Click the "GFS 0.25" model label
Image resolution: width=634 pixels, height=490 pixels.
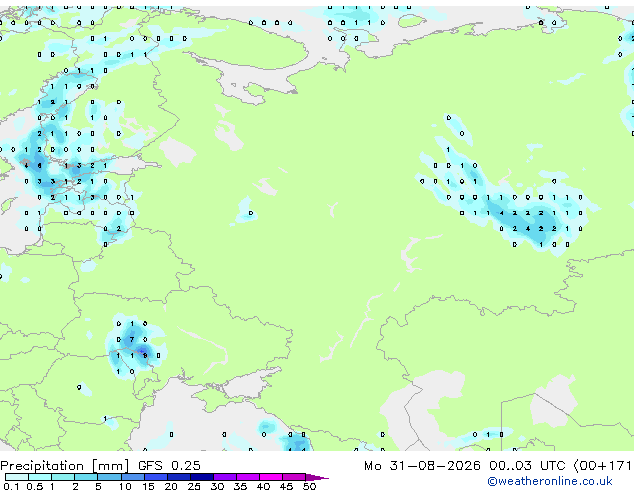pyautogui.click(x=169, y=466)
